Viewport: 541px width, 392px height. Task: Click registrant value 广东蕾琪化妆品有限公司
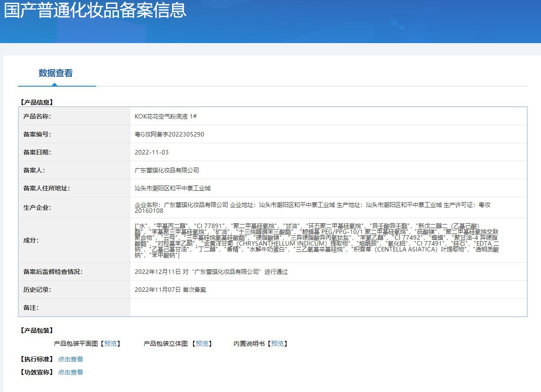pyautogui.click(x=167, y=170)
